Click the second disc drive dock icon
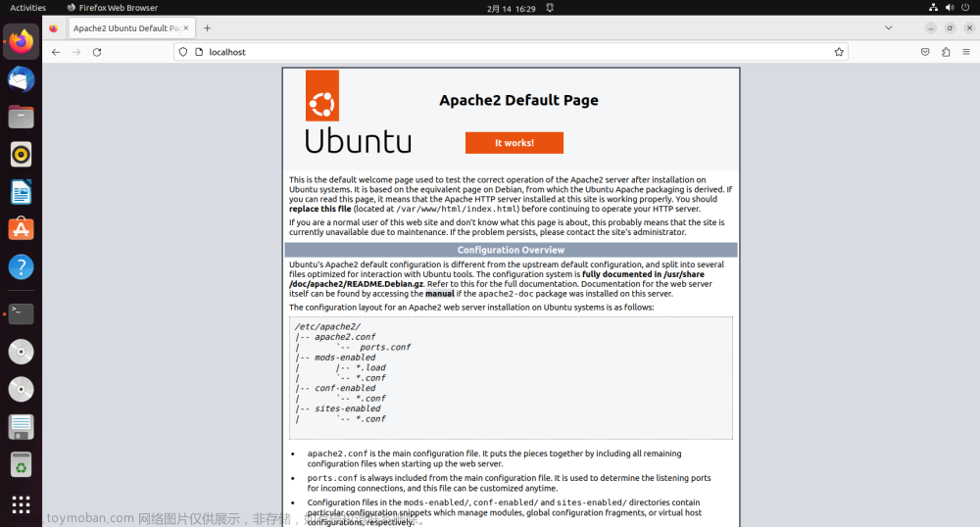 [x=21, y=389]
